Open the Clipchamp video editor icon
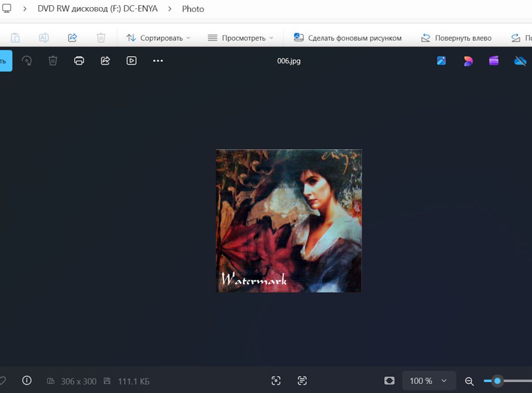This screenshot has height=393, width=532. 494,61
